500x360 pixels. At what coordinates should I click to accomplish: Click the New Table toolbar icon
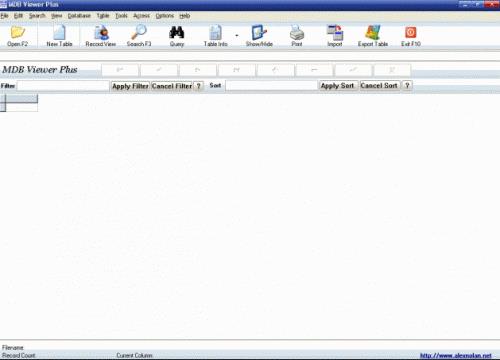[x=59, y=36]
